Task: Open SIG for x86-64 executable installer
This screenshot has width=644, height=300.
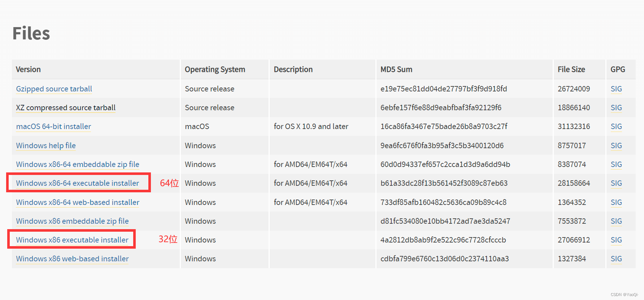Action: 616,183
